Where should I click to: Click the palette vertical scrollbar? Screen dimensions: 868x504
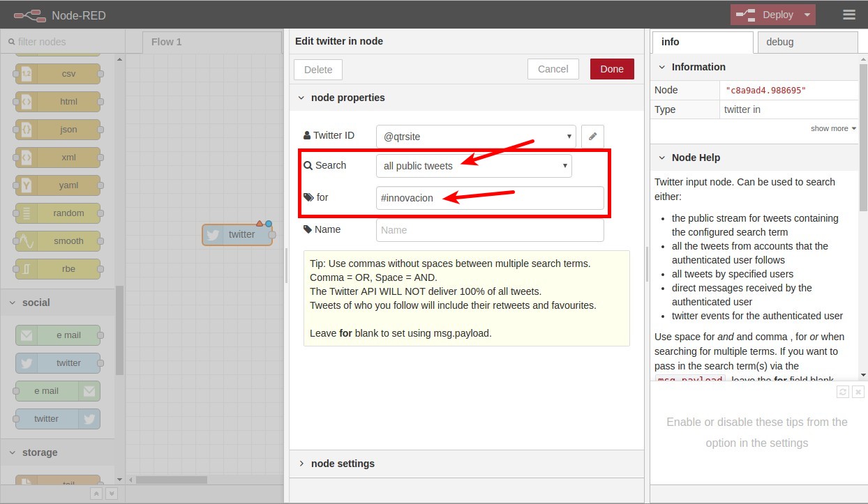120,331
